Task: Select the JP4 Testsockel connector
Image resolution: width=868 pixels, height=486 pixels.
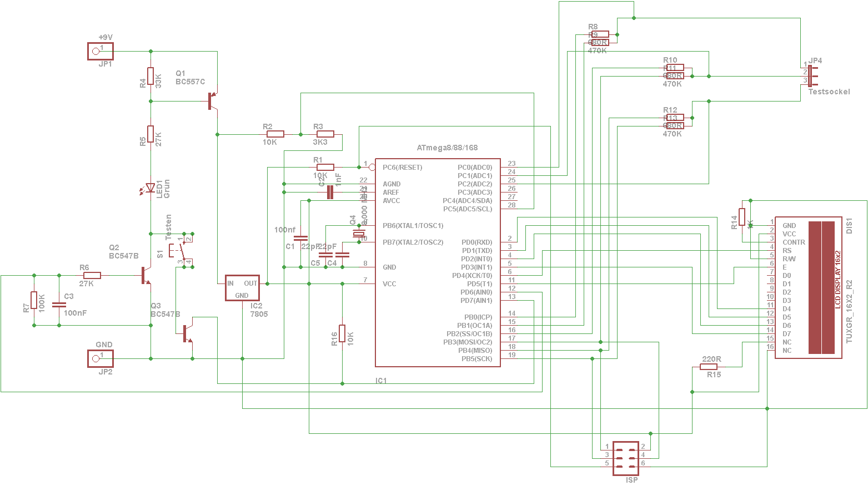Action: pos(810,75)
